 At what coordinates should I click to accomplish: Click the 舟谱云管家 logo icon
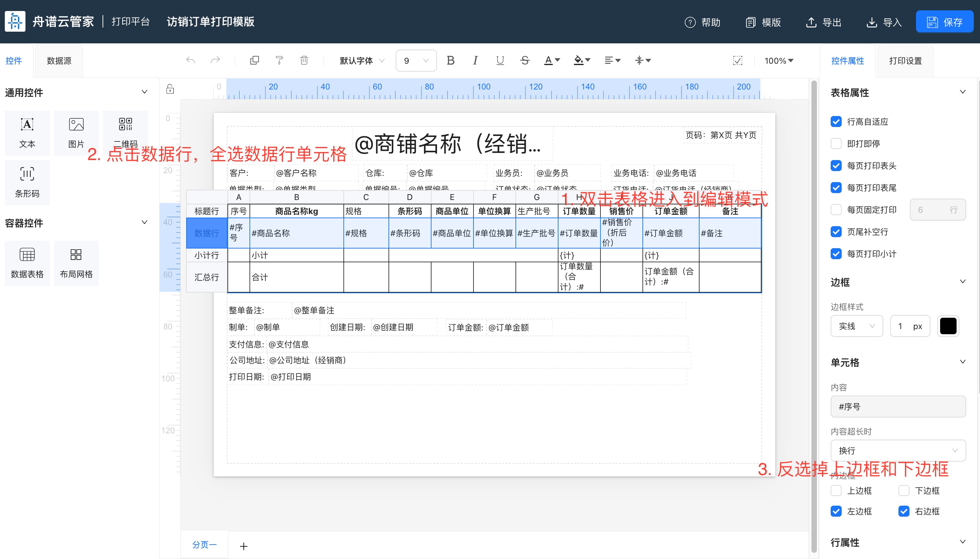click(x=15, y=21)
